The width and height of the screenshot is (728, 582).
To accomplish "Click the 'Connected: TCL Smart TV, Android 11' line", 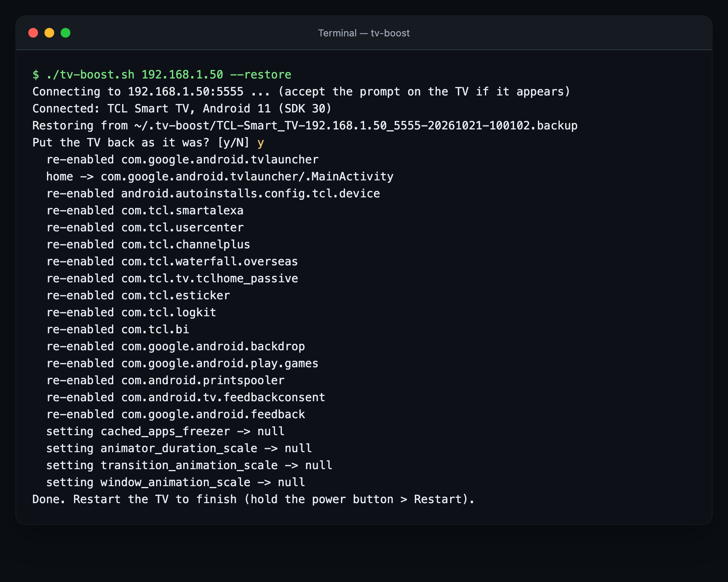I will point(182,109).
